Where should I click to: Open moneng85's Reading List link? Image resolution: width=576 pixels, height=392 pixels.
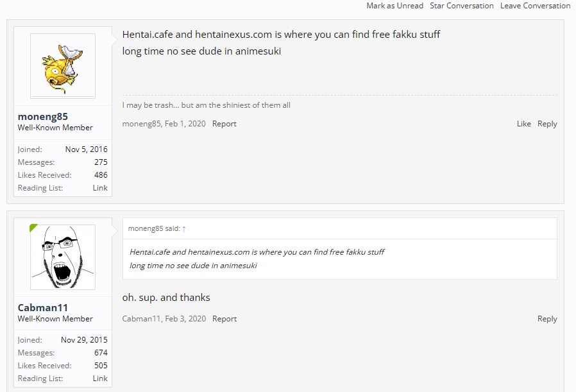(x=100, y=188)
